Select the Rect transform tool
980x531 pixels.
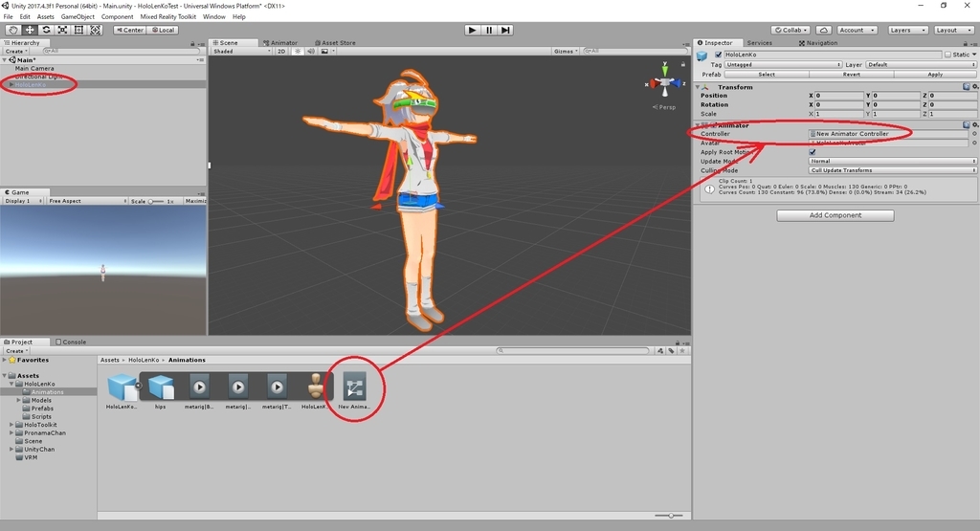pyautogui.click(x=78, y=30)
